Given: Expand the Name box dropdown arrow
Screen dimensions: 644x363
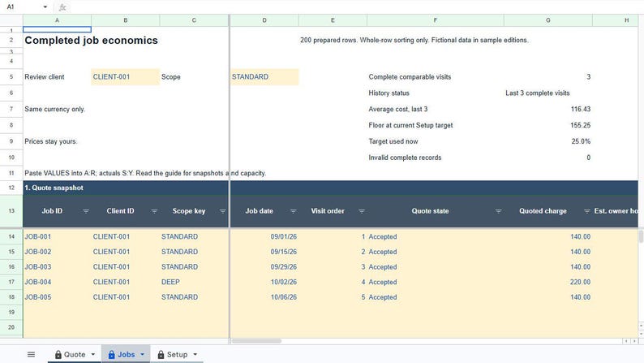Looking at the screenshot, I should [45, 7].
